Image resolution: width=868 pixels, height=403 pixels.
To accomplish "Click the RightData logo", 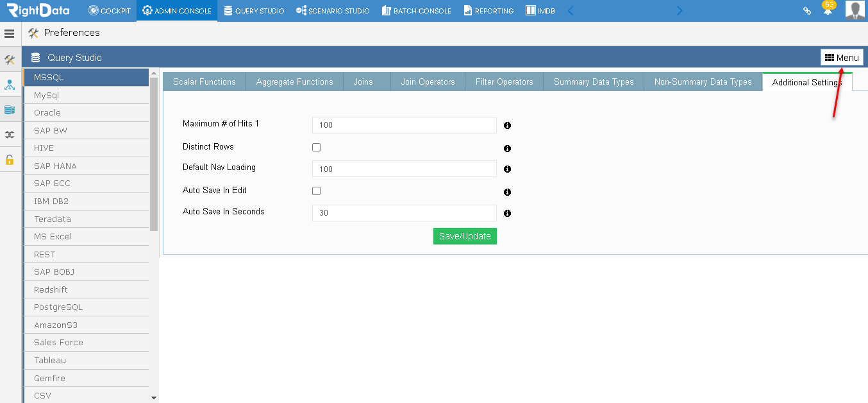I will click(40, 10).
